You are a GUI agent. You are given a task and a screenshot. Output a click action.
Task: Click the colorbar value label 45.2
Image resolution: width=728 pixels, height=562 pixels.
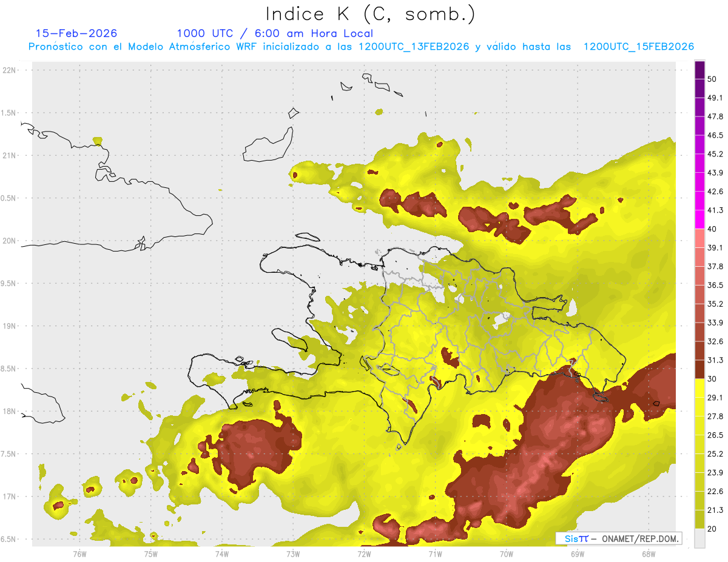715,154
